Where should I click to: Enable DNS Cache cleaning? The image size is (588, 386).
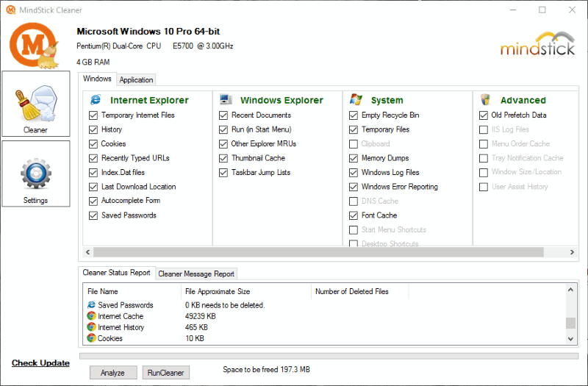(x=354, y=201)
